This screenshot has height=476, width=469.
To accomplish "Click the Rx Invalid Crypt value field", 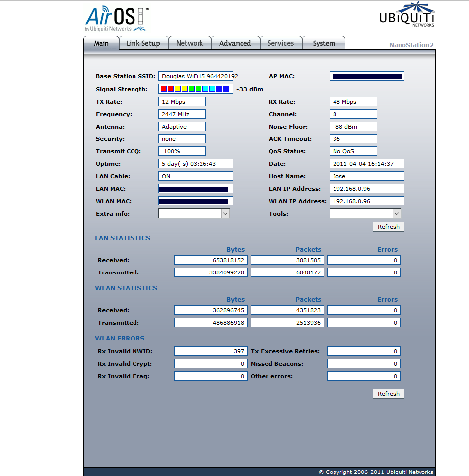I will [210, 364].
